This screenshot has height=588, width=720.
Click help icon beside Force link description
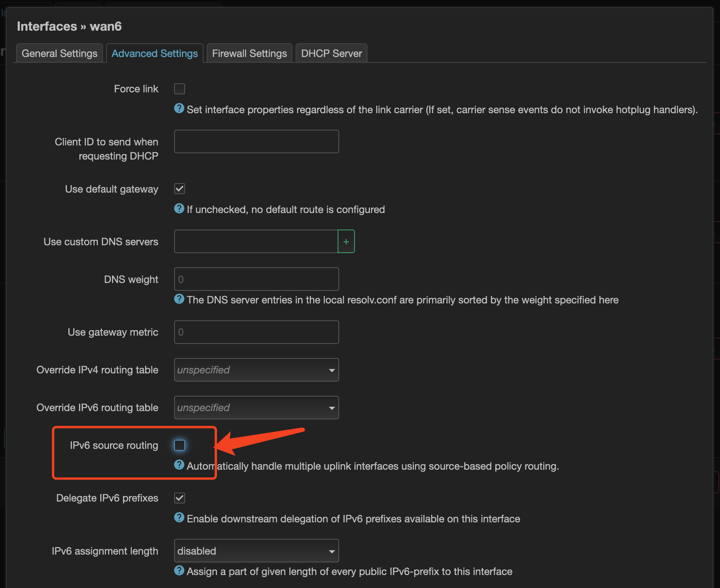(x=179, y=108)
